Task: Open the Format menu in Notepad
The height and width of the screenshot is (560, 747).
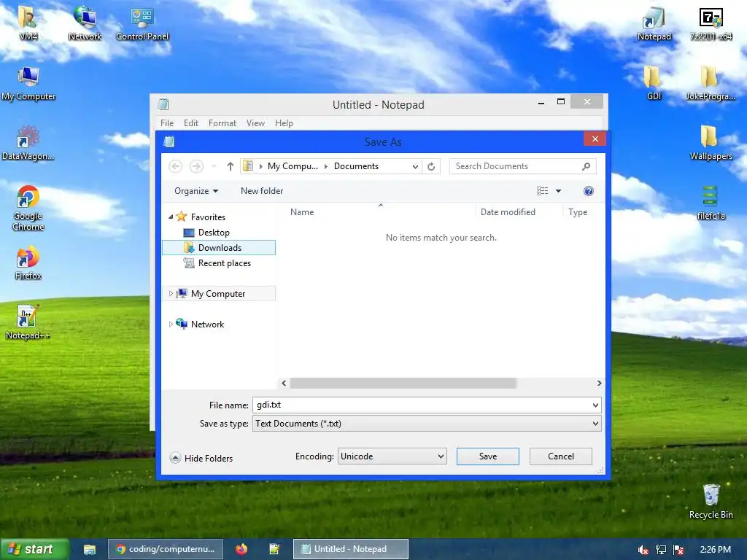Action: [222, 122]
